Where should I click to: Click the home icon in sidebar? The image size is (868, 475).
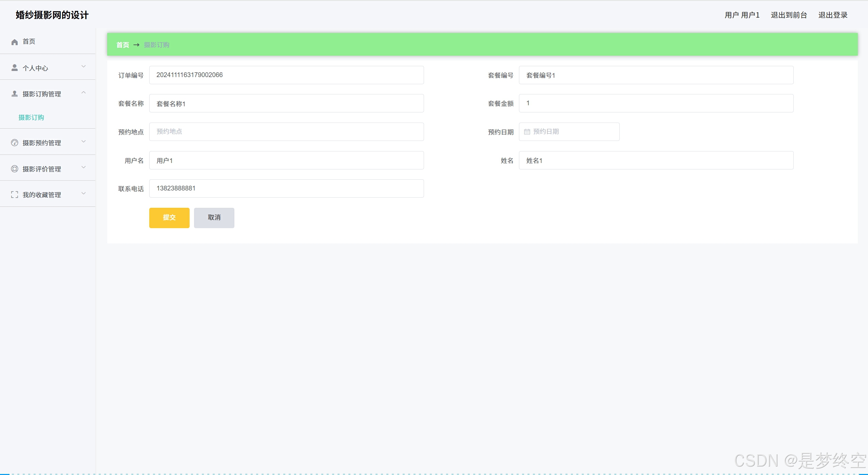point(14,42)
